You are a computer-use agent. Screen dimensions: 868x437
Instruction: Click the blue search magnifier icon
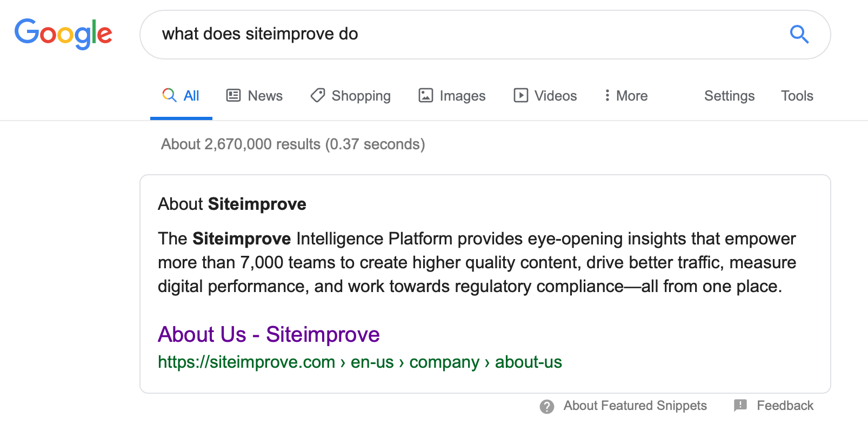pyautogui.click(x=799, y=34)
